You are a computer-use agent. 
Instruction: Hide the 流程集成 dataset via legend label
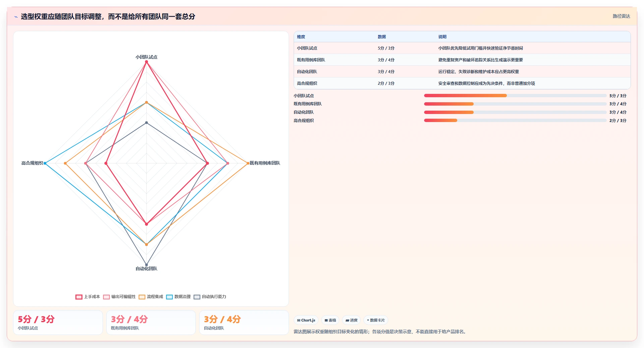(155, 297)
